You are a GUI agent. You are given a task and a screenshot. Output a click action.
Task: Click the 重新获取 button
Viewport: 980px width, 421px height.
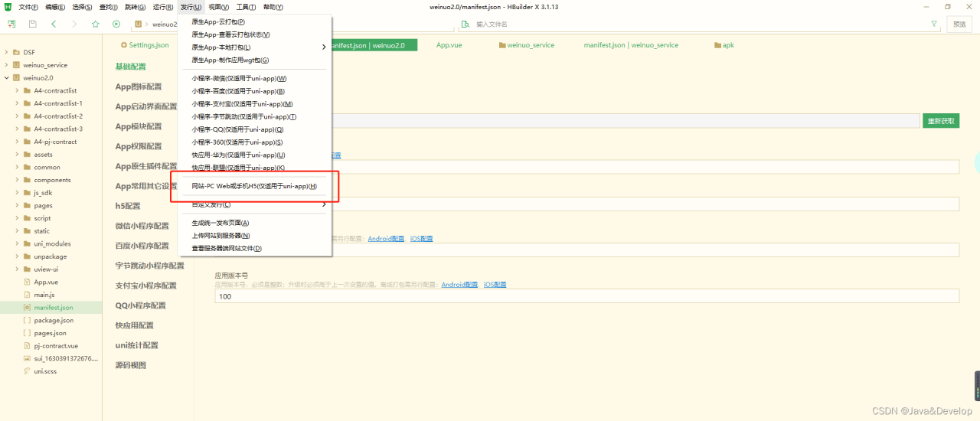(941, 121)
